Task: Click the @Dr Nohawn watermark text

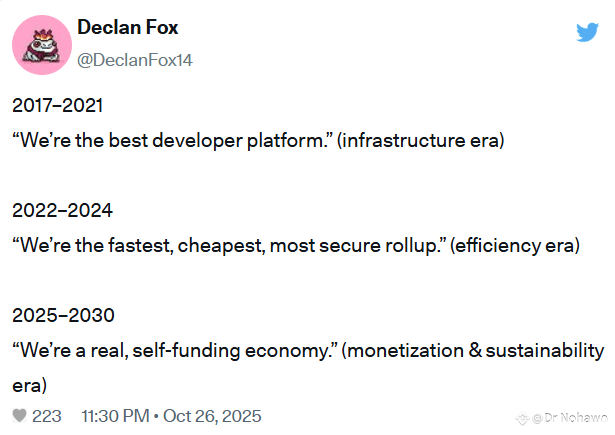Action: (x=570, y=418)
